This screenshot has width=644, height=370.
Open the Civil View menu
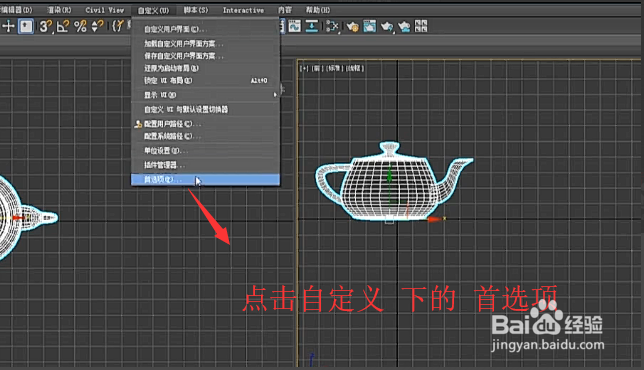[104, 10]
